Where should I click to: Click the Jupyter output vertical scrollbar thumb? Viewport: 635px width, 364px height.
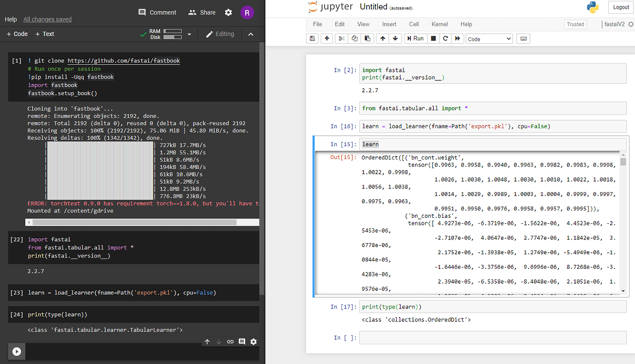click(x=623, y=162)
